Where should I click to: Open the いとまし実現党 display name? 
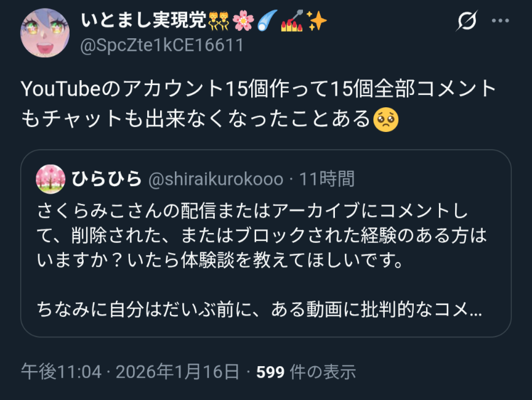click(x=143, y=20)
